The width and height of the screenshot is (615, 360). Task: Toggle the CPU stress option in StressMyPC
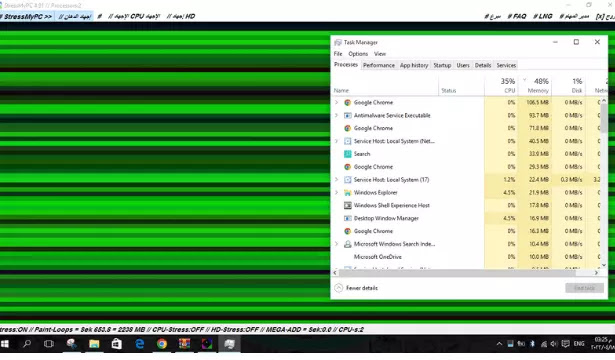point(134,16)
